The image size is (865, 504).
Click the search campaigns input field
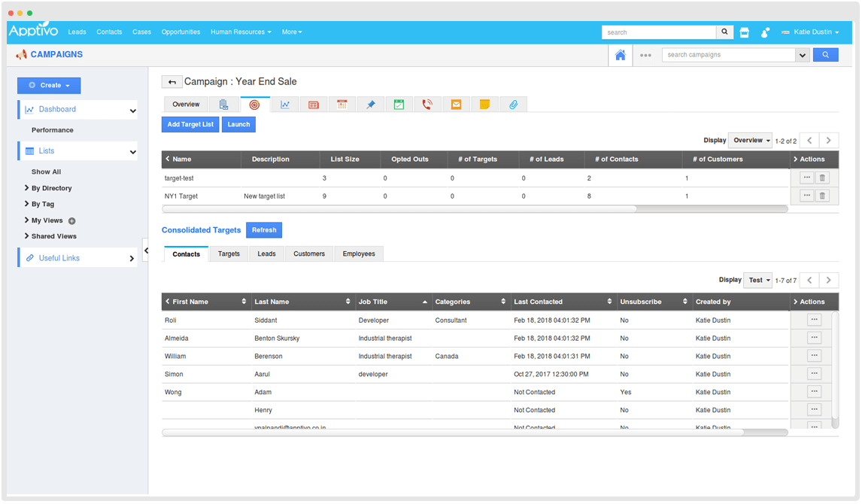pyautogui.click(x=727, y=55)
